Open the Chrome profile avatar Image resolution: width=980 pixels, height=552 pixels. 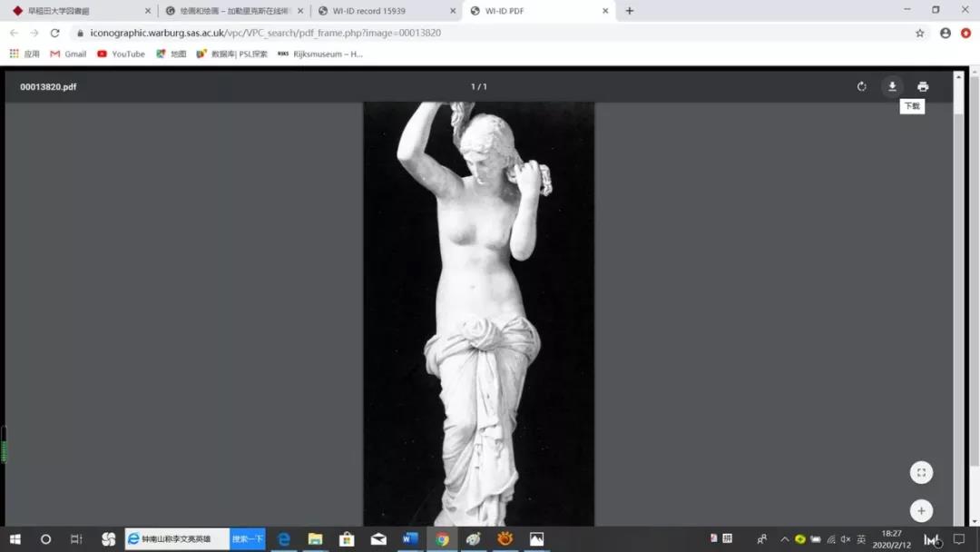pos(946,33)
